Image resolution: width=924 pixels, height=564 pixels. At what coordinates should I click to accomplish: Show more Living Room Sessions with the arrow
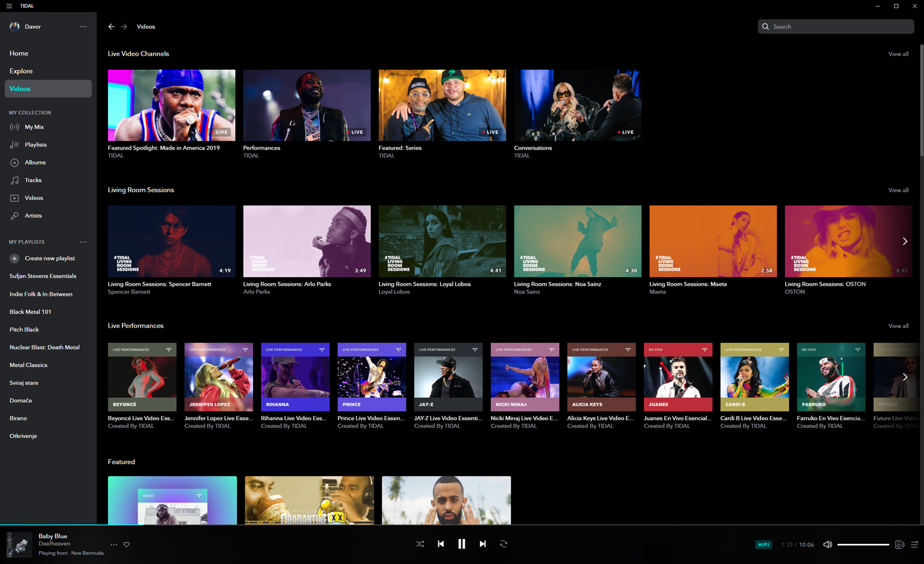[x=905, y=241]
